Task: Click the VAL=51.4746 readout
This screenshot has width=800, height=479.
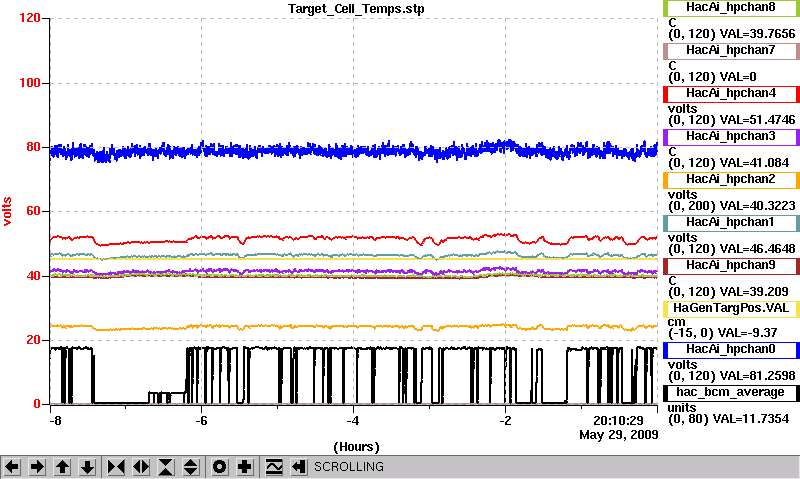Action: pyautogui.click(x=757, y=120)
